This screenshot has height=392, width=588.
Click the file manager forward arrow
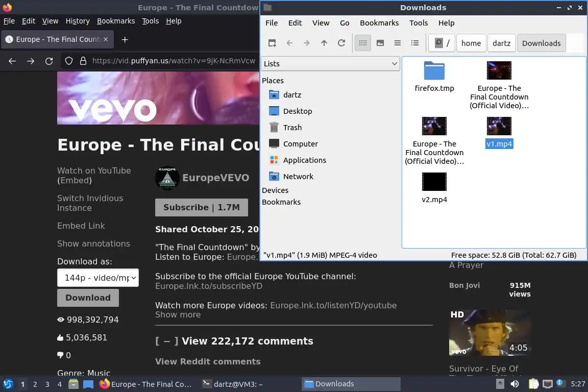[307, 43]
